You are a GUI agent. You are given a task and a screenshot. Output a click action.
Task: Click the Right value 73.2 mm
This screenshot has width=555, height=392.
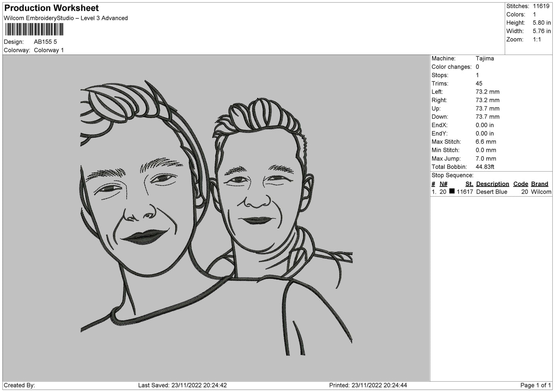(487, 100)
